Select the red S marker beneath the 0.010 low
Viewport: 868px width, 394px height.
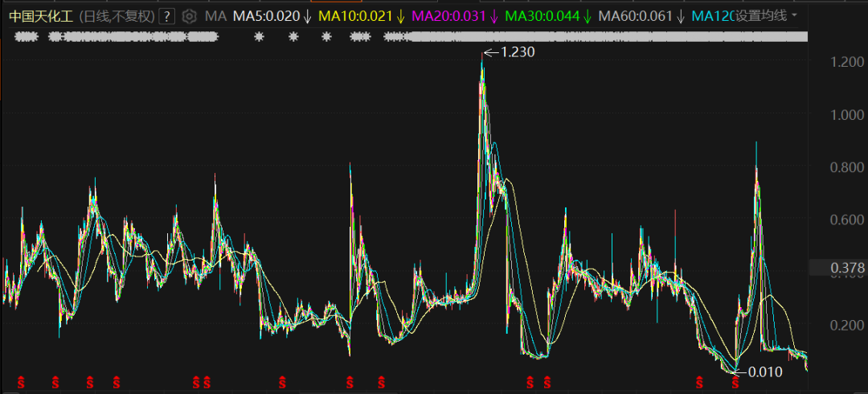735,381
